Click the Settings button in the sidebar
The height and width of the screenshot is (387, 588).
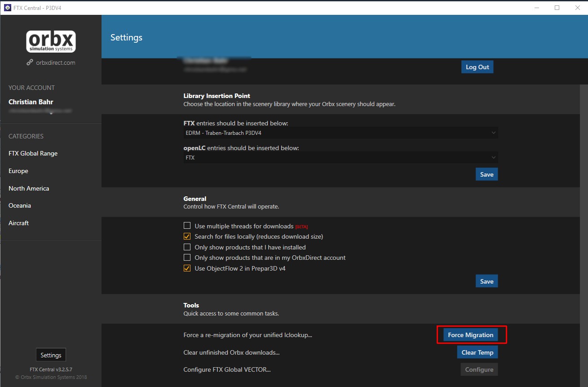point(51,355)
